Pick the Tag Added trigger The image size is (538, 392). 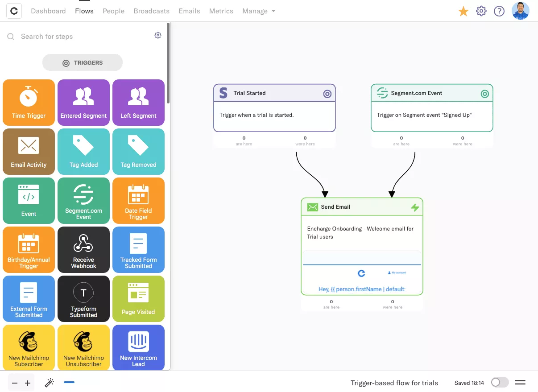[x=83, y=152]
